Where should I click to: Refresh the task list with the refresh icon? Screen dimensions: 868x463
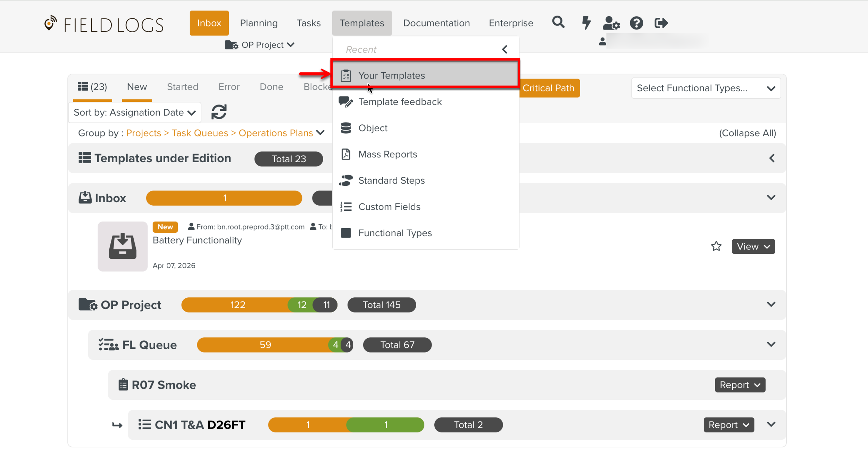coord(219,112)
